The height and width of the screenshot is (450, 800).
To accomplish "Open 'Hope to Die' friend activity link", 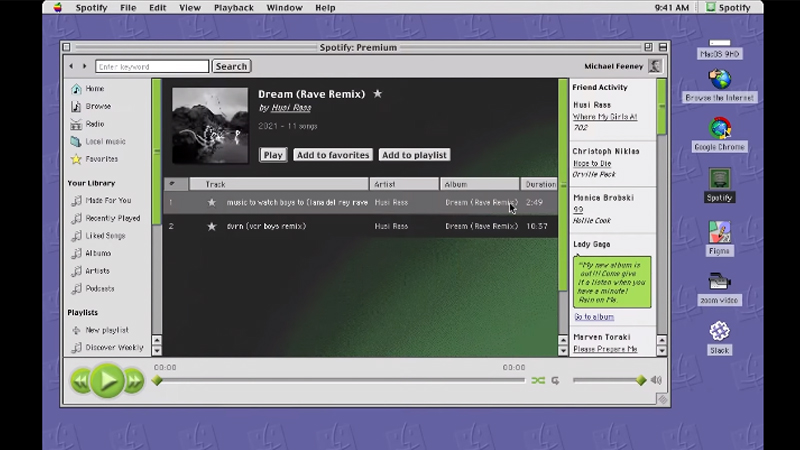I will [x=592, y=163].
